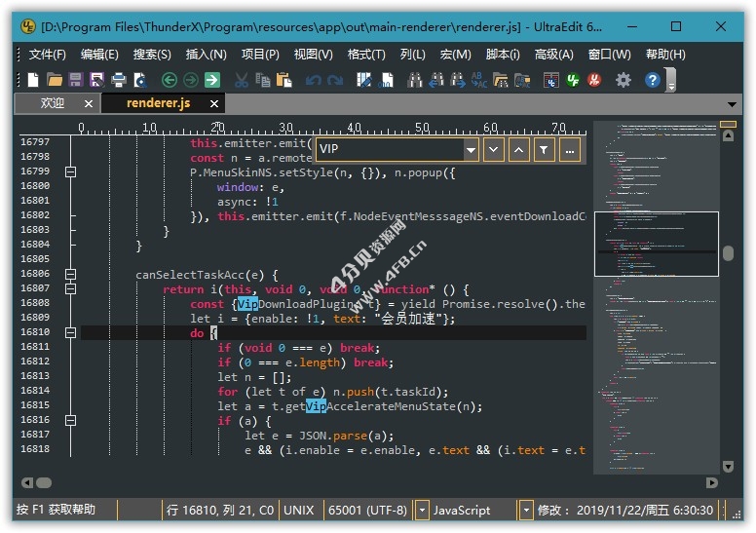Open settings with the gear icon
The width and height of the screenshot is (756, 533).
point(624,80)
